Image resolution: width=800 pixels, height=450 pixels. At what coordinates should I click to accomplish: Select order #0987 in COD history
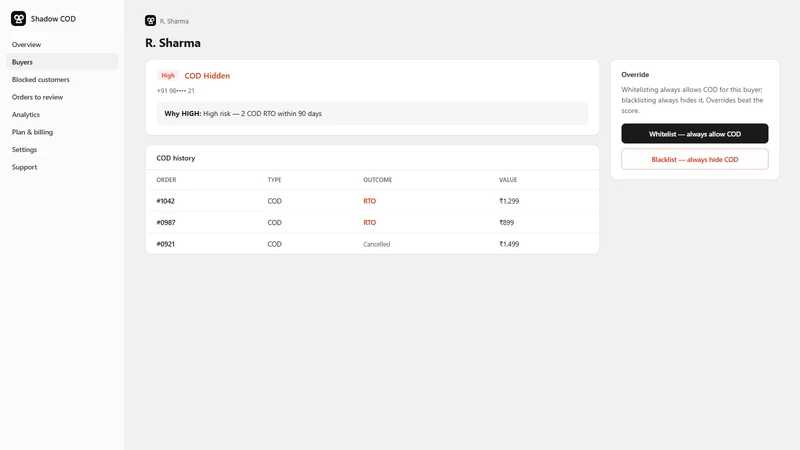tap(165, 222)
